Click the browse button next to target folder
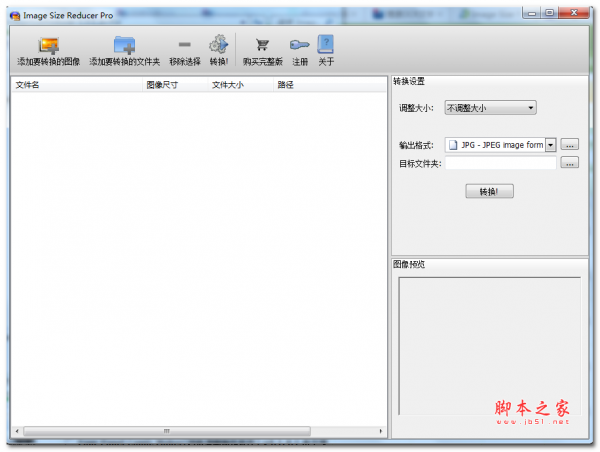 point(569,163)
